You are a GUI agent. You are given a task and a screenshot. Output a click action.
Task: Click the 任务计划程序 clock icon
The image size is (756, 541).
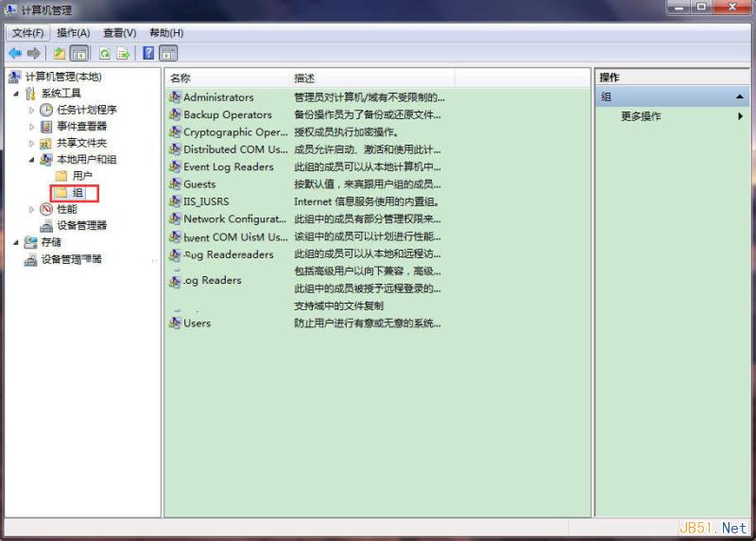click(46, 110)
